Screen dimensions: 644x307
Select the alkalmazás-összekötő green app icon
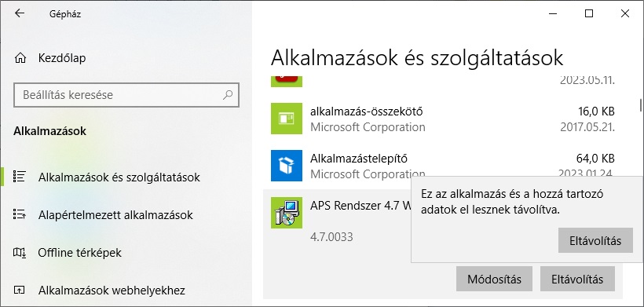click(x=287, y=119)
